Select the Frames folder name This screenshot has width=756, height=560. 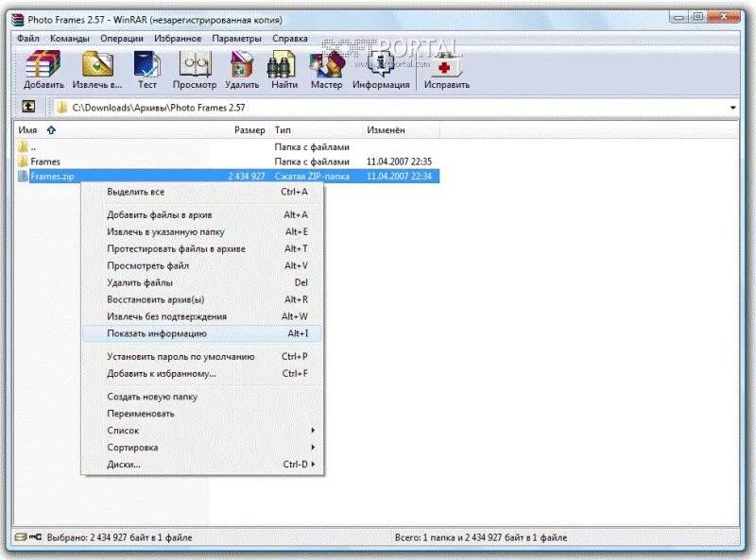point(45,161)
